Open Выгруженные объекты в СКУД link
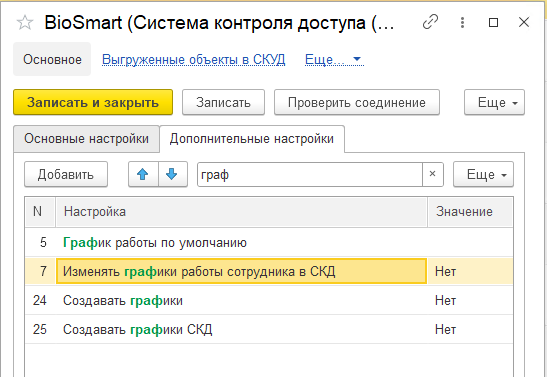This screenshot has width=547, height=377. [194, 60]
